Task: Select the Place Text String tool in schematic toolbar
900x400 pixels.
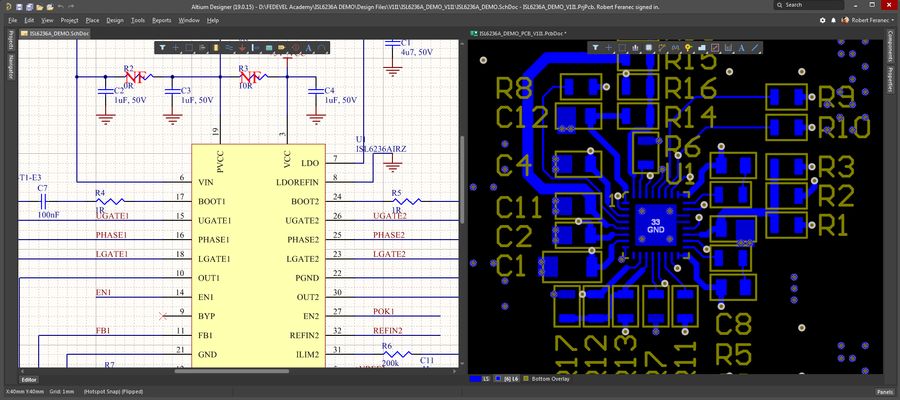Action: (309, 47)
